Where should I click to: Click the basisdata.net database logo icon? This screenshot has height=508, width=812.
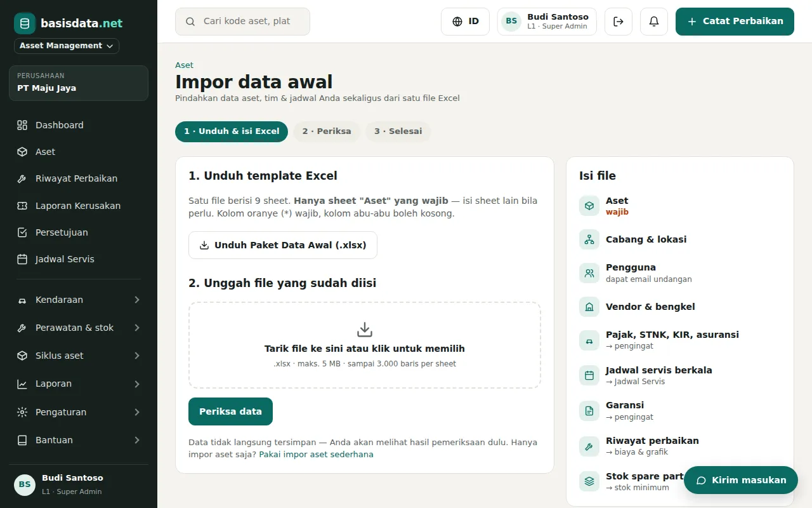point(25,23)
